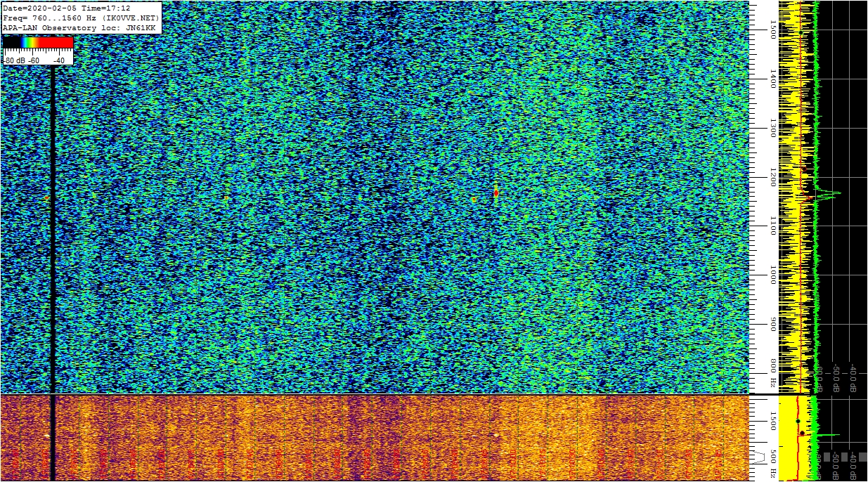Click the -50.0 dB label of the upper spectrum graph

tap(836, 377)
